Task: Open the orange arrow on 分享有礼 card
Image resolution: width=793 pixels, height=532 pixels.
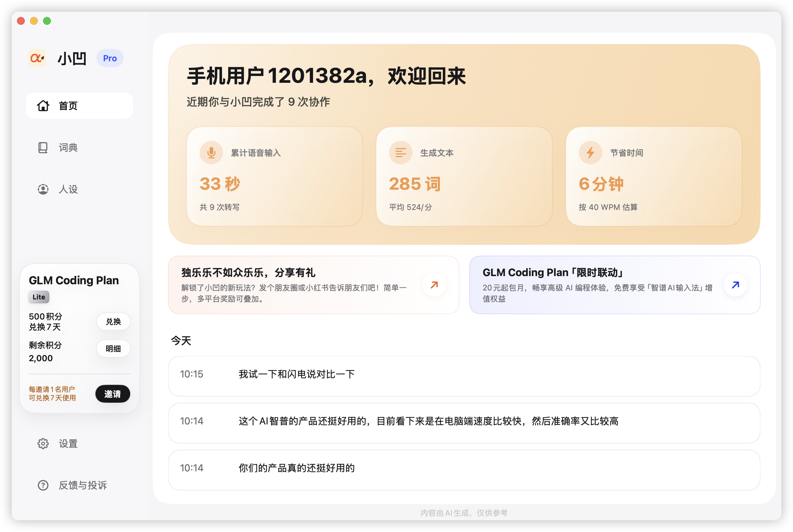Action: (x=434, y=285)
